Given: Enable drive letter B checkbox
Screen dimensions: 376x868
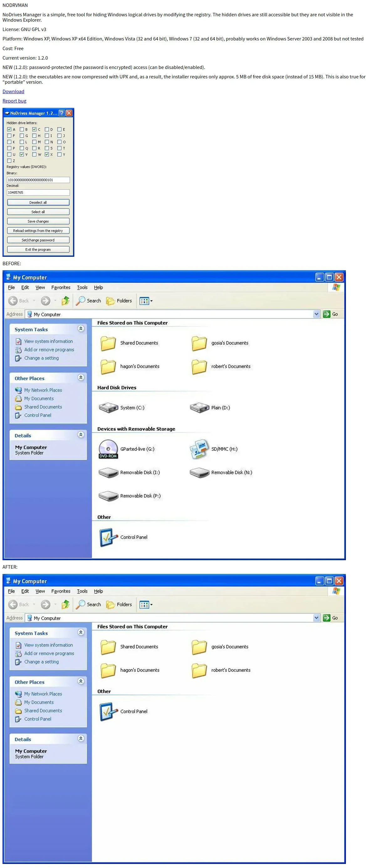Looking at the screenshot, I should (x=22, y=129).
